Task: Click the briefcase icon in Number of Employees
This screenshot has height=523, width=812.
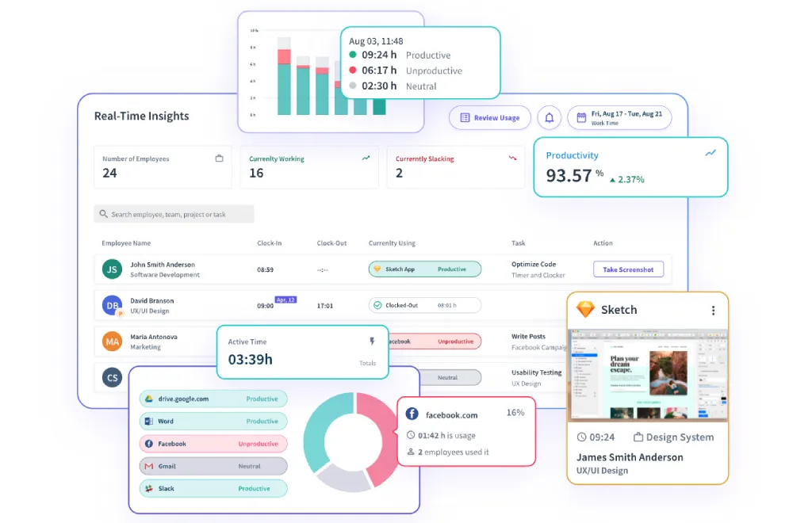Action: 220,158
